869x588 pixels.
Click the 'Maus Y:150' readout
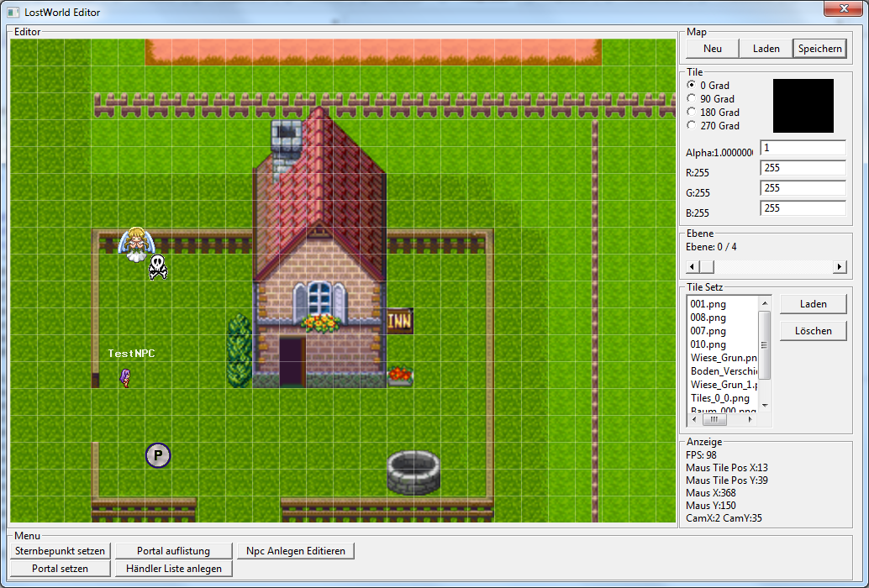710,506
